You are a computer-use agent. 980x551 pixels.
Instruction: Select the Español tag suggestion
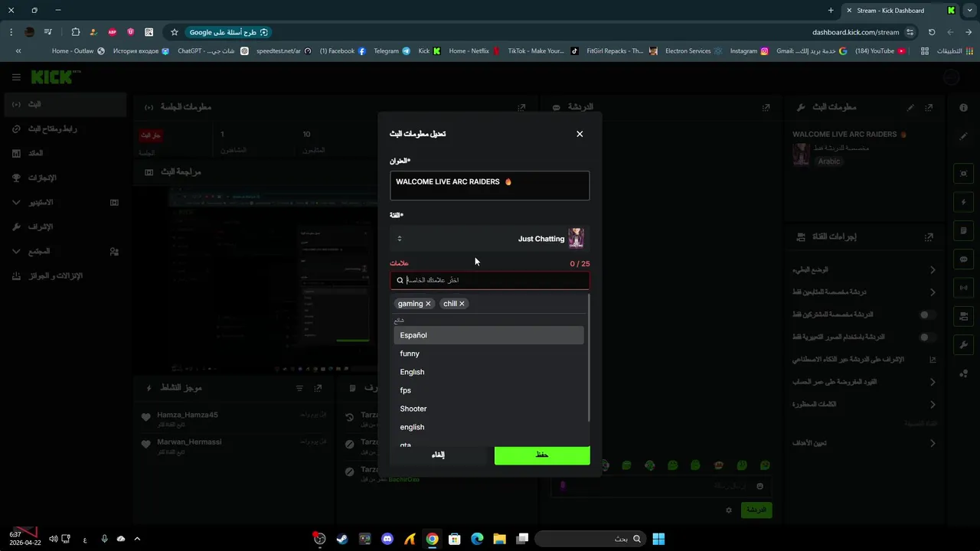coord(488,335)
